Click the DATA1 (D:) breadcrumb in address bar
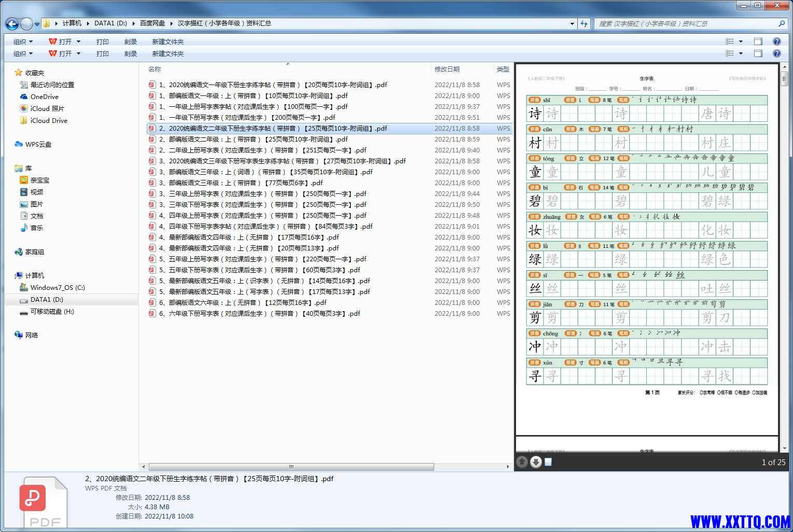The width and height of the screenshot is (793, 532). click(x=110, y=23)
